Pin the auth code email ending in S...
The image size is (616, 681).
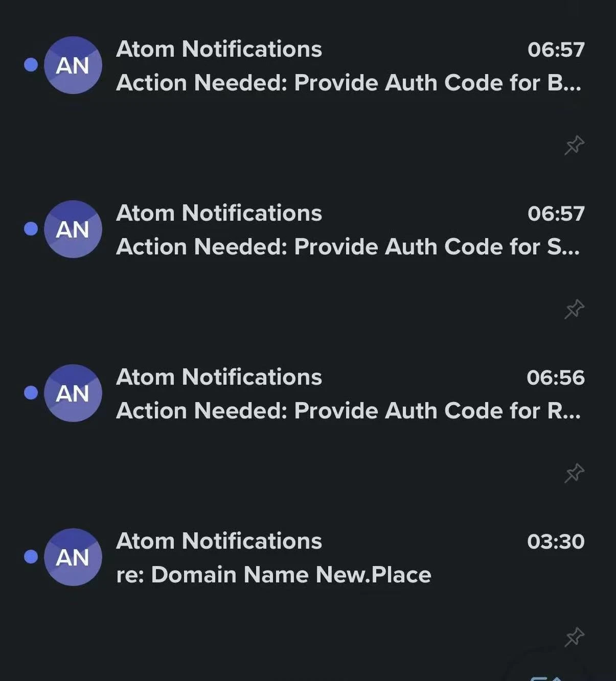[574, 309]
